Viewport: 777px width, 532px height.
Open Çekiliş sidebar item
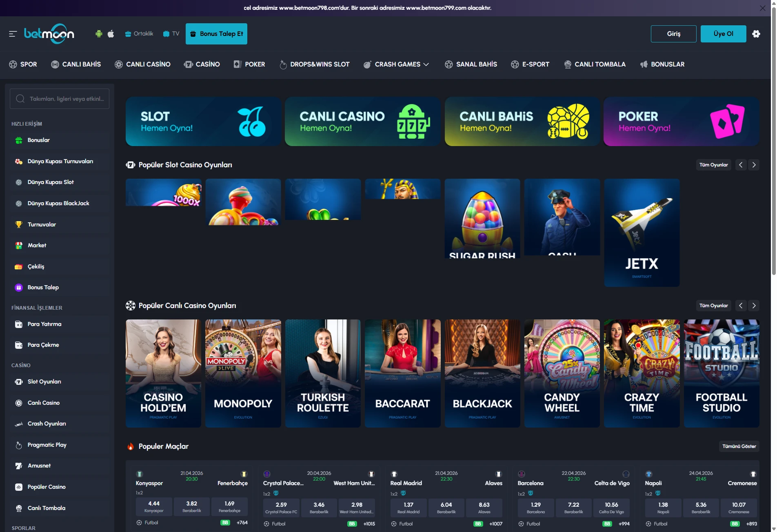point(60,267)
